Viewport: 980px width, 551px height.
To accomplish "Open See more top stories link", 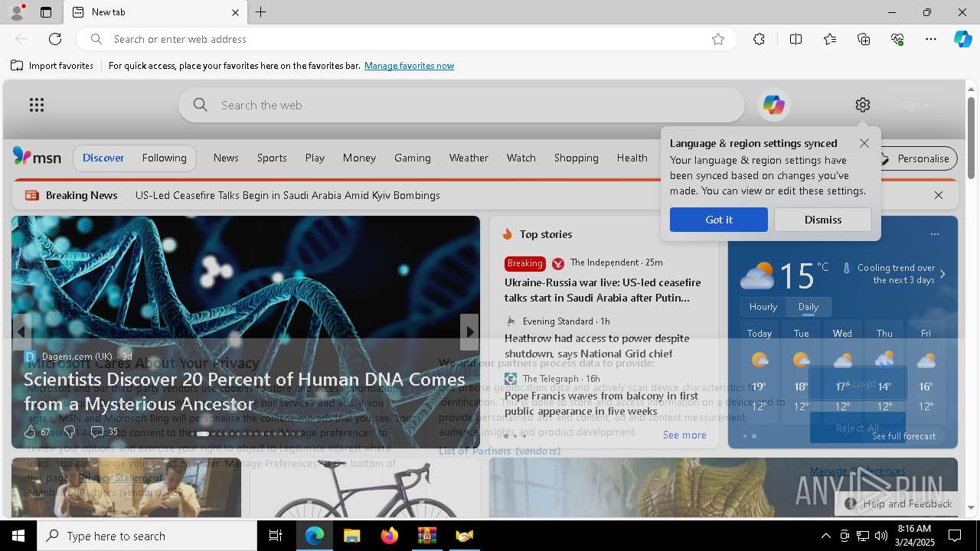I will coord(684,435).
